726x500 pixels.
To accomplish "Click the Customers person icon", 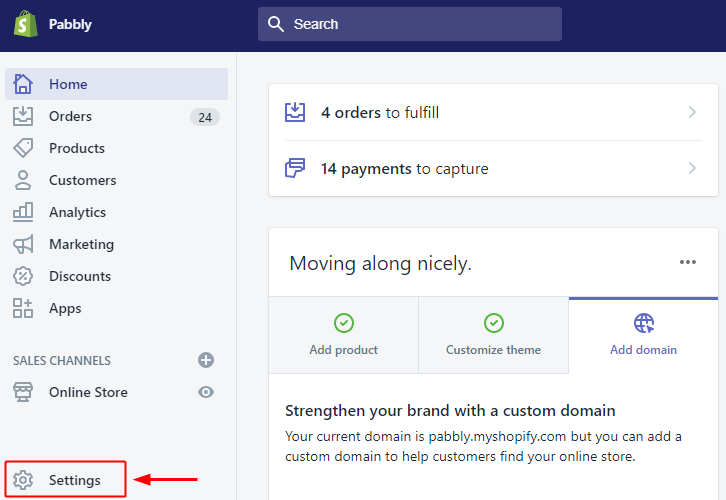I will 23,180.
